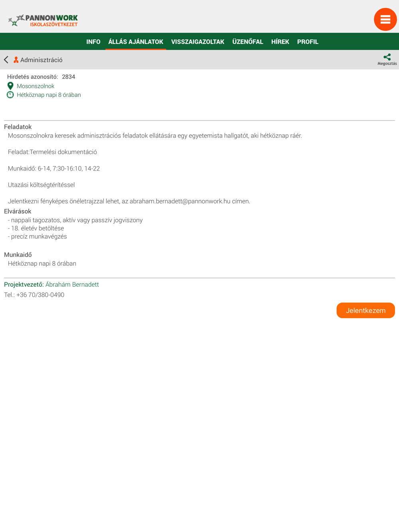Select the ÁLLÁS AJÁNLATOK tab
Viewport: 399px width, 532px height.
click(x=136, y=41)
